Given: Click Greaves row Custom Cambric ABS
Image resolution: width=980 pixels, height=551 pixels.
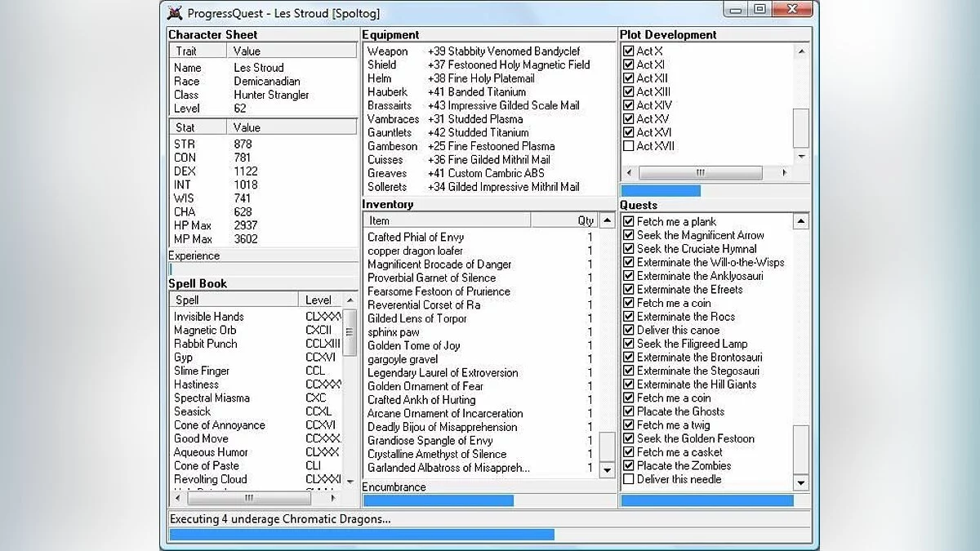Looking at the screenshot, I should pos(486,173).
